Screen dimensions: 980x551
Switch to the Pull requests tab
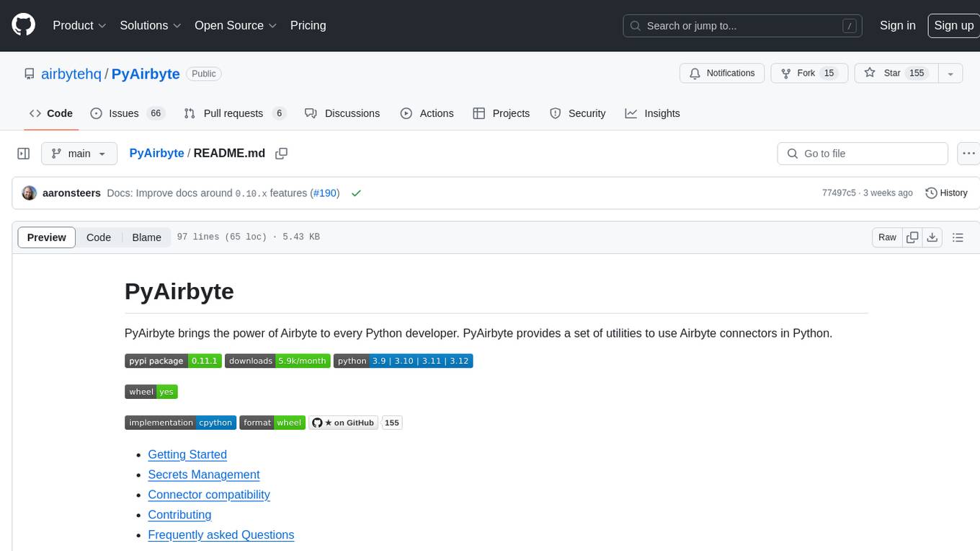pos(235,113)
